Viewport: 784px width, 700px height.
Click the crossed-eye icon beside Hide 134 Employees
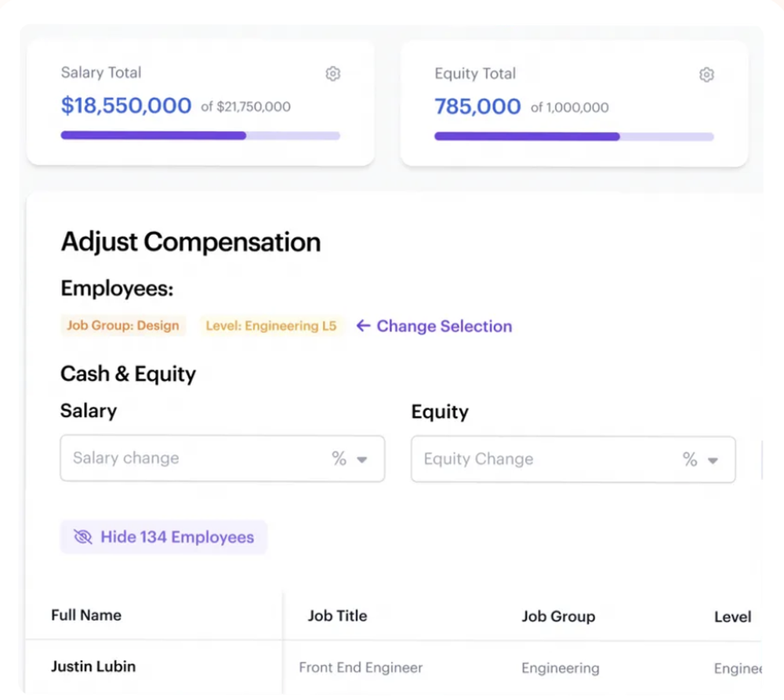click(83, 537)
